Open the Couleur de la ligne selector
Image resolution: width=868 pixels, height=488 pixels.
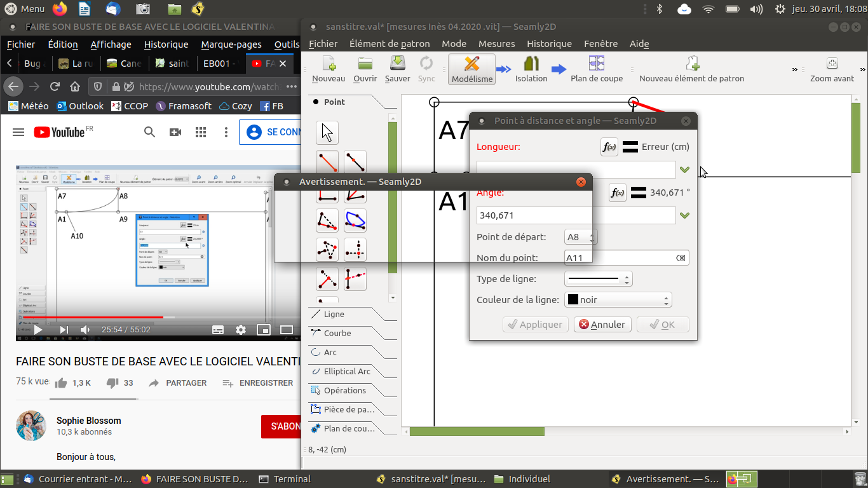click(x=618, y=300)
